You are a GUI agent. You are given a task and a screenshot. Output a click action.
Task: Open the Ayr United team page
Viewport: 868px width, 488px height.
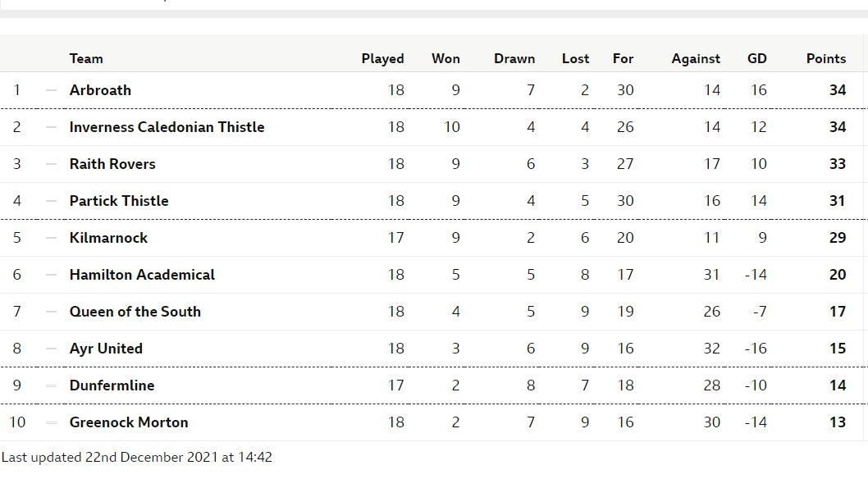point(106,349)
